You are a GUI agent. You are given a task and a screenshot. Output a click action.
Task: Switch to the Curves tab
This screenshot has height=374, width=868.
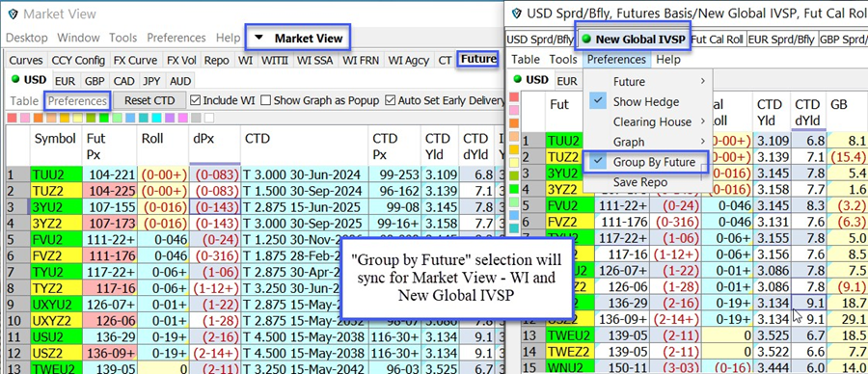click(26, 61)
